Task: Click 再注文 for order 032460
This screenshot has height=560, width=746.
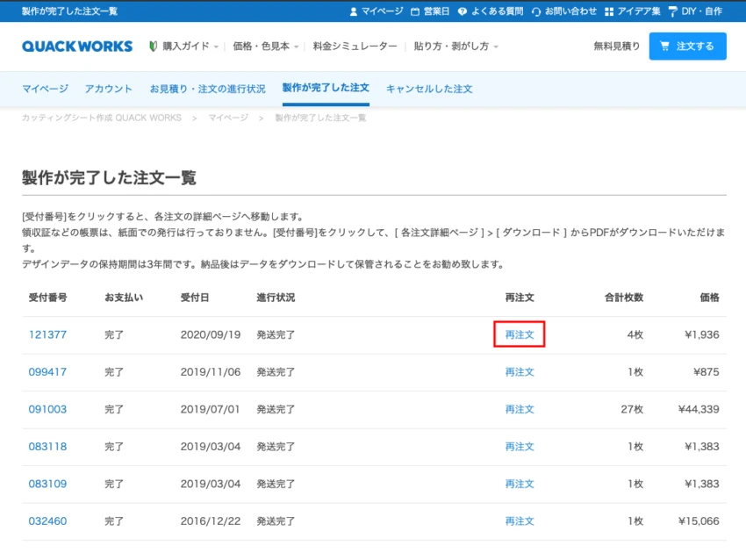Action: (x=519, y=521)
